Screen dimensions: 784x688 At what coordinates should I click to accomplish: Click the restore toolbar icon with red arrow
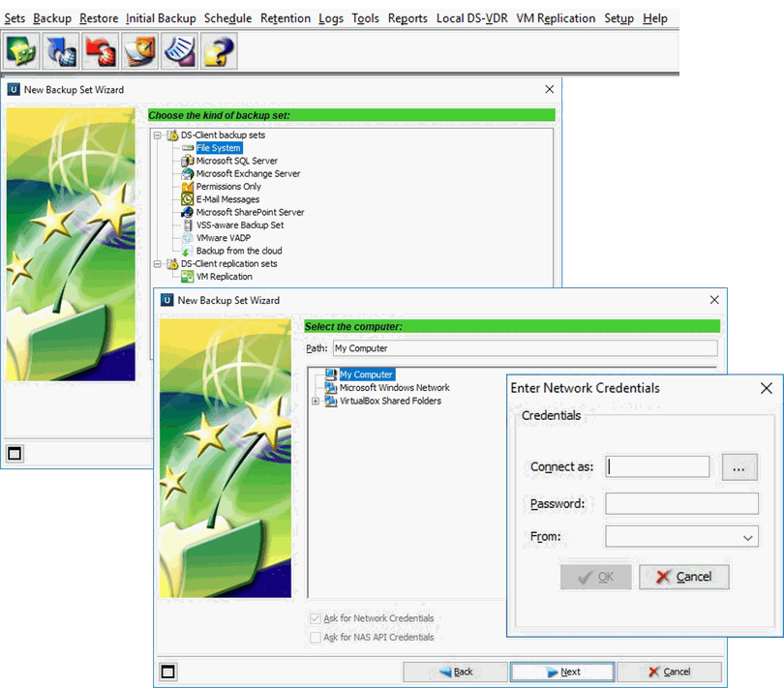(x=100, y=51)
